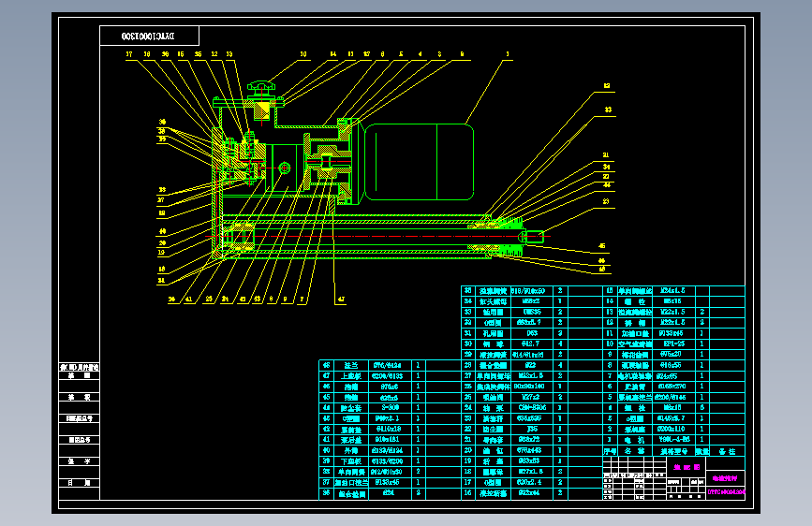Click the 法兰 name cell in row 48
Viewport: 812px width, 526px height.
351,366
